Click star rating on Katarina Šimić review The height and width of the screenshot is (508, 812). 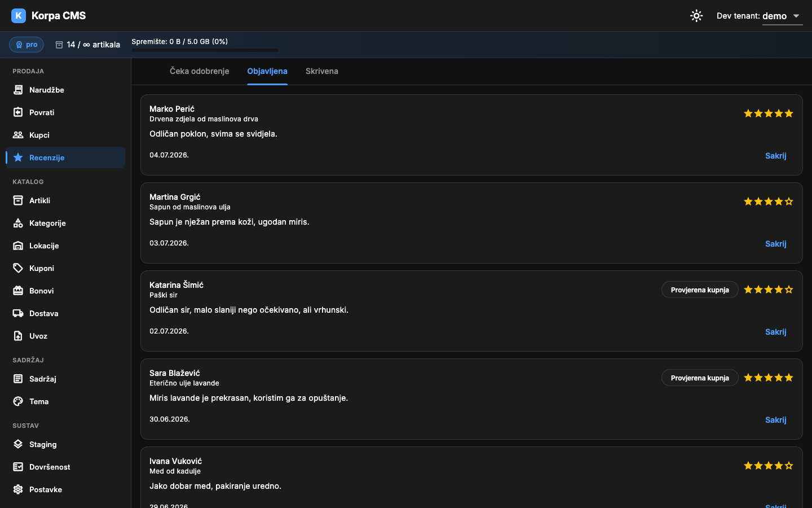(x=769, y=290)
